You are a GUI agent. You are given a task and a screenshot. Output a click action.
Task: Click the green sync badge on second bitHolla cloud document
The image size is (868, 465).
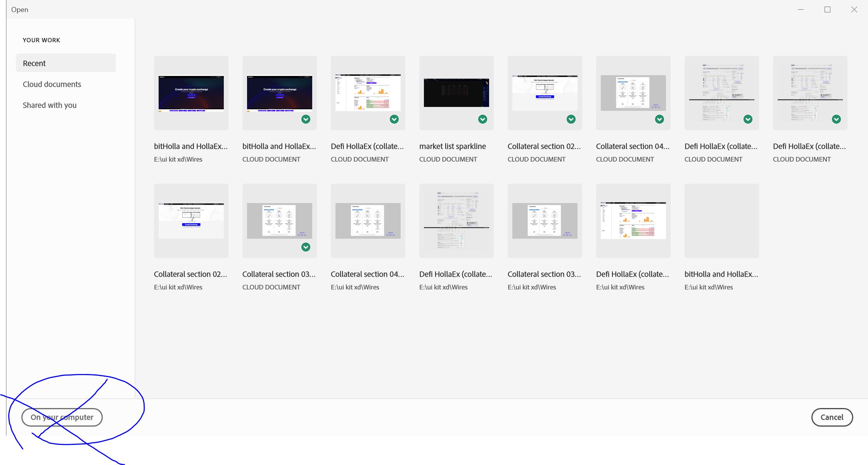[x=306, y=119]
